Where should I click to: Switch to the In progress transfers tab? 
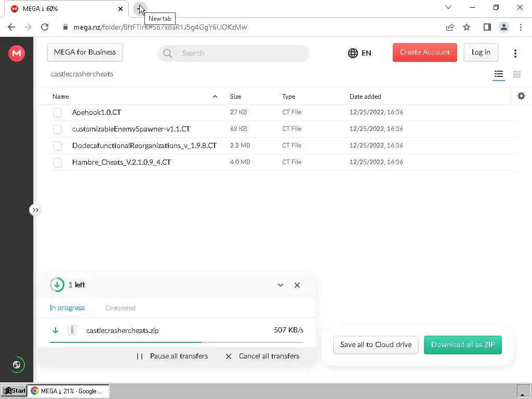[x=67, y=308]
